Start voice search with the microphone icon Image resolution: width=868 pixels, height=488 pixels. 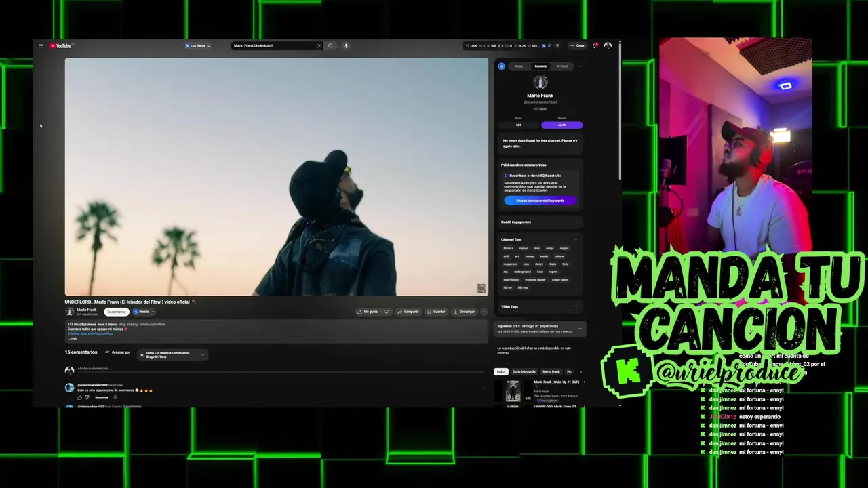pos(346,46)
